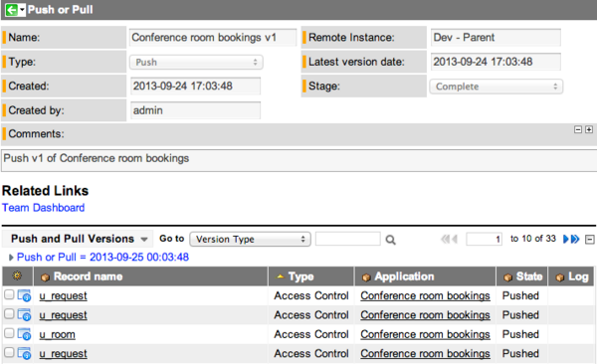Open the list personalize gear icon
597x364 pixels.
[x=17, y=275]
